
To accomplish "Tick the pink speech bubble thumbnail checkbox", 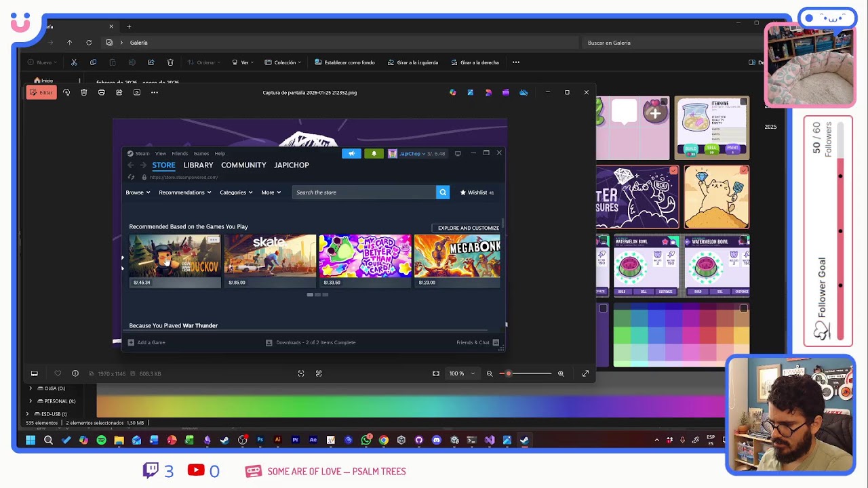I will point(664,102).
